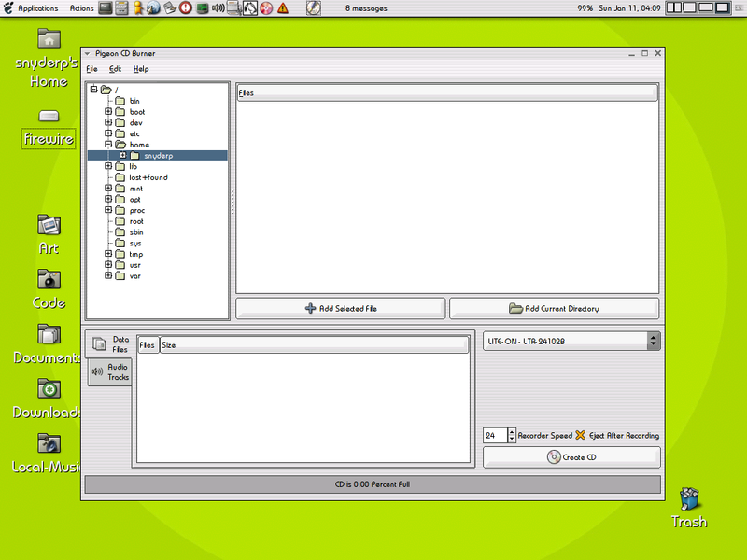Click the compass icon beside 8 messages

313,8
